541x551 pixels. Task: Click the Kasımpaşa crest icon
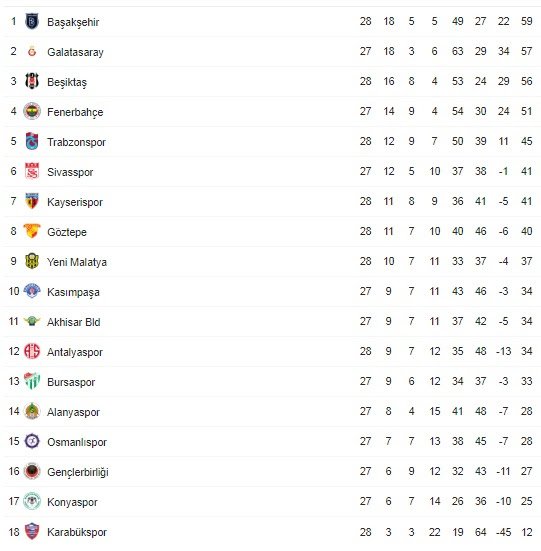click(x=32, y=291)
